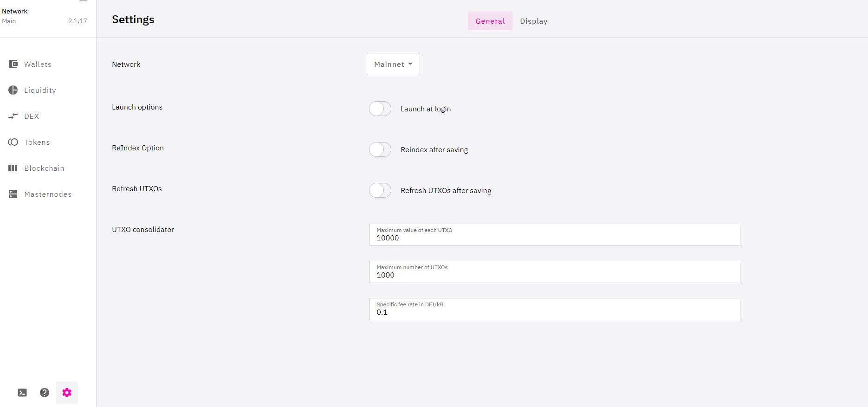Open the Wallets section via its wallet icon
This screenshot has width=868, height=407.
[13, 64]
